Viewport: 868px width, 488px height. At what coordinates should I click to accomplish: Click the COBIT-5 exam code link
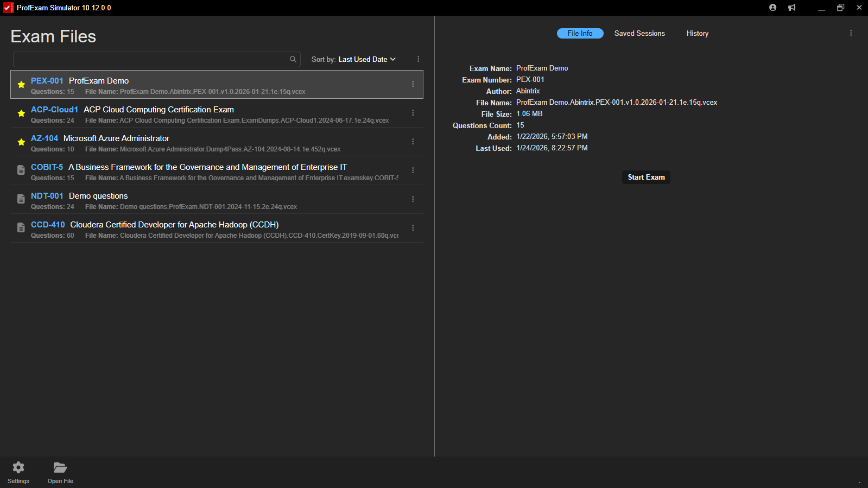click(x=47, y=167)
